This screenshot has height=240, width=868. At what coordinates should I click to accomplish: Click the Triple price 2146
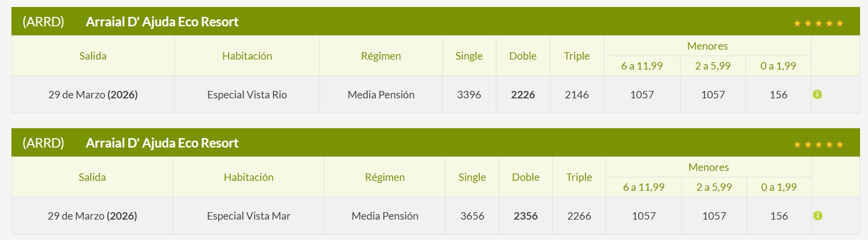point(577,95)
